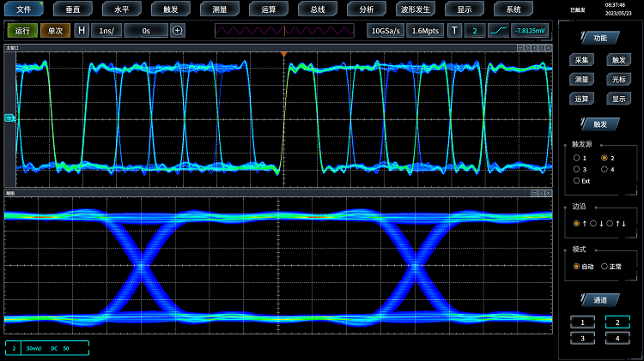Click the rising edge trigger slope icon

click(x=499, y=31)
